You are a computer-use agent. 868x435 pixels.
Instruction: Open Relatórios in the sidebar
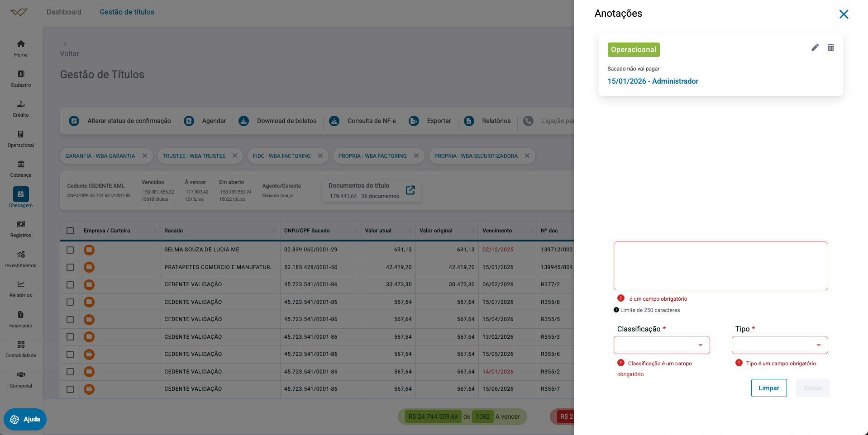(21, 289)
